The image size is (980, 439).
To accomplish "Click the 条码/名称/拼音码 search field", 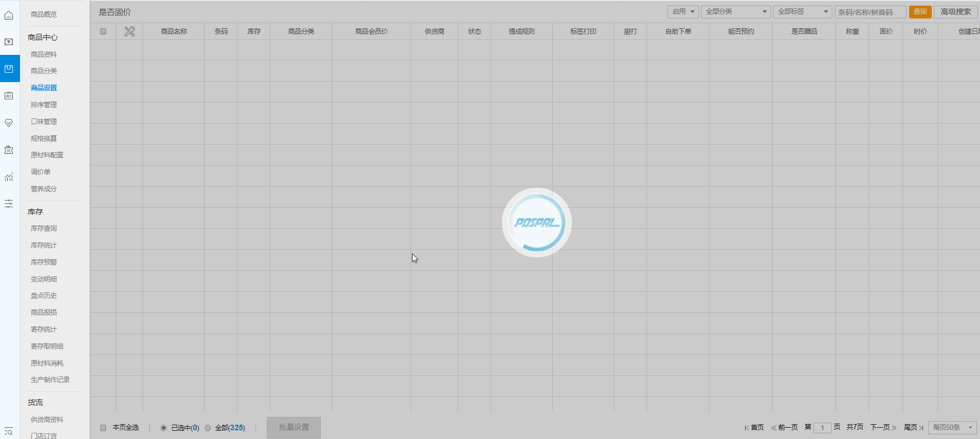I will pyautogui.click(x=870, y=12).
